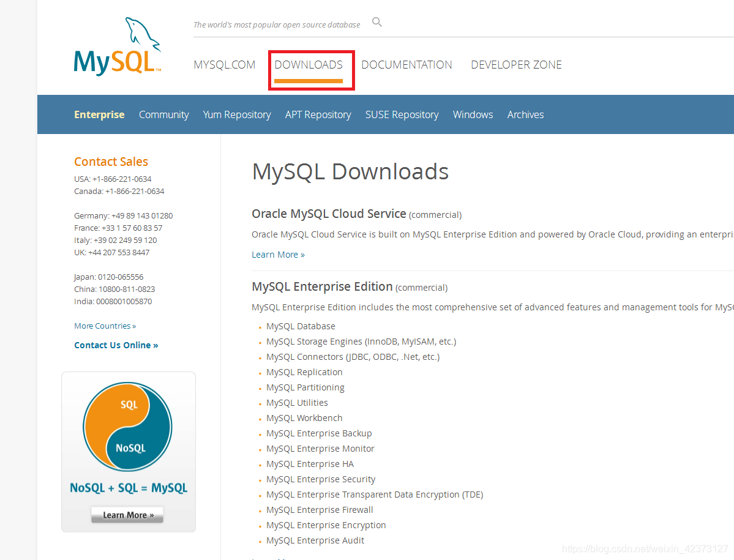This screenshot has width=734, height=560.
Task: Click the France phone number
Action: [132, 228]
